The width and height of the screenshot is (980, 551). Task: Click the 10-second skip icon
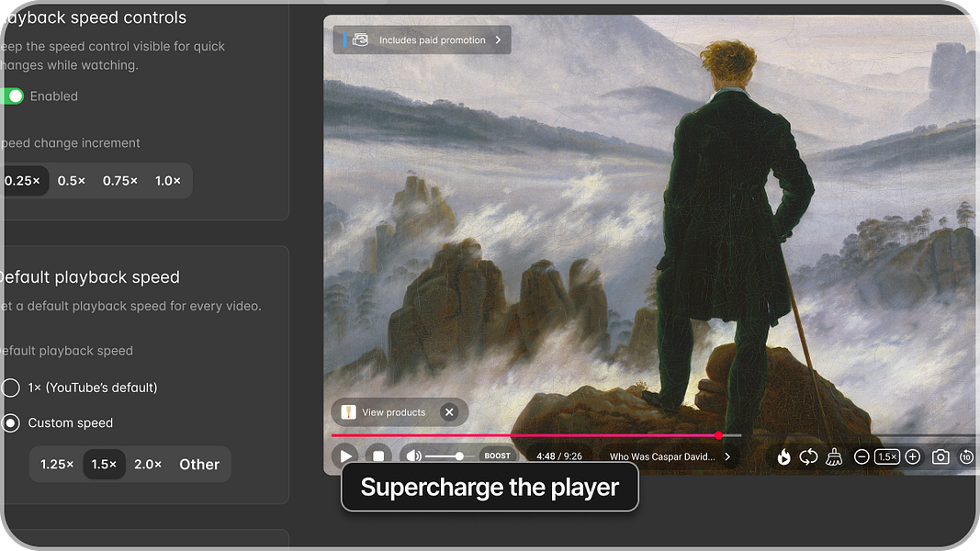pos(966,457)
